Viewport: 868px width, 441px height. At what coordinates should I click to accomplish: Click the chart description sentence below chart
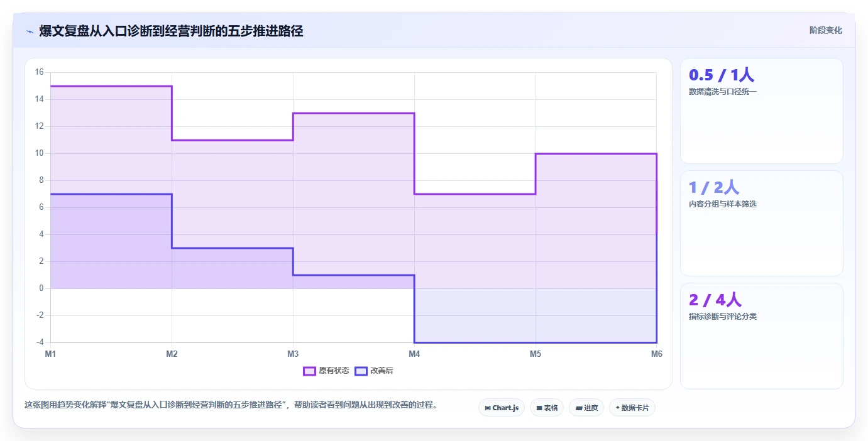click(x=231, y=405)
